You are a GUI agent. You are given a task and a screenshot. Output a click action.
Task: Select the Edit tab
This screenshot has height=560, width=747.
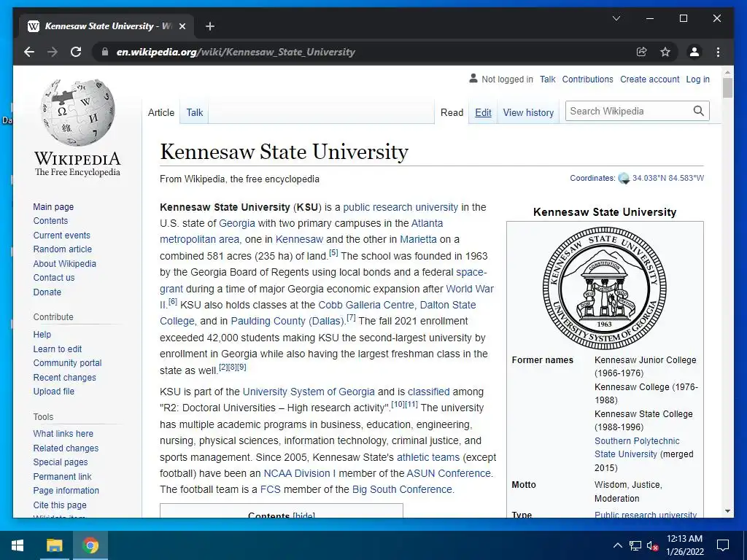[483, 112]
